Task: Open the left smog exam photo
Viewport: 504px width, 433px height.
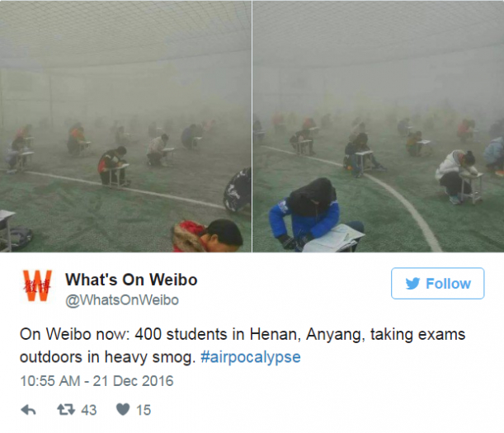Action: point(125,126)
